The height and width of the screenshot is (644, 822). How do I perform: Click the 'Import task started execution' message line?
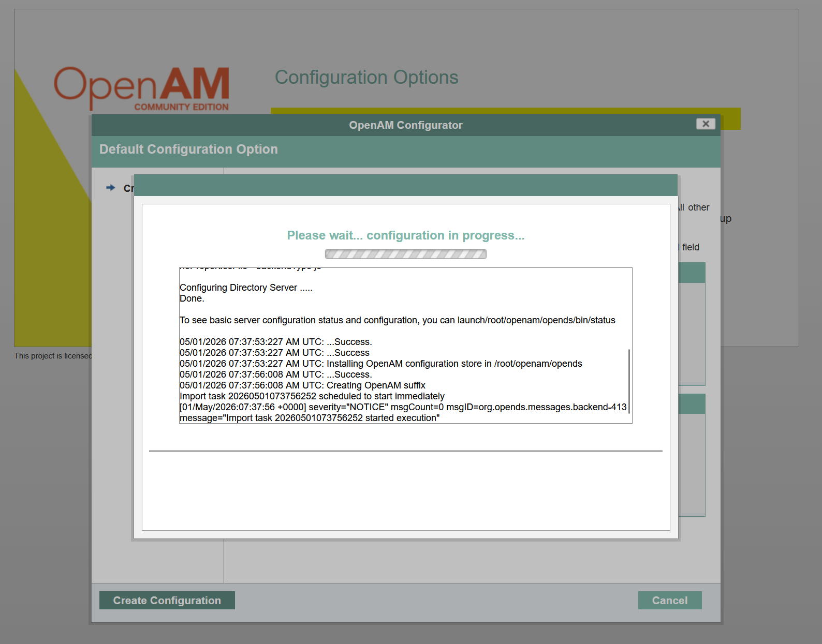[310, 418]
